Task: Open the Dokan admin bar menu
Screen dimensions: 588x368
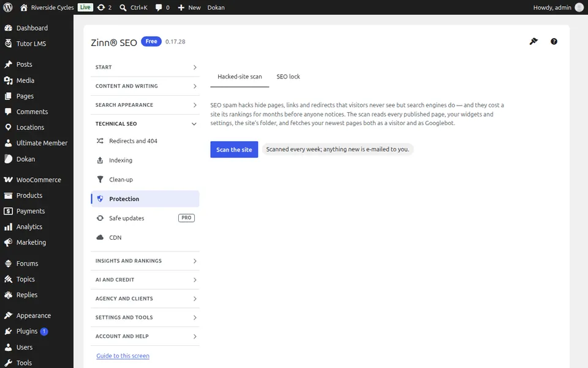Action: pos(216,7)
